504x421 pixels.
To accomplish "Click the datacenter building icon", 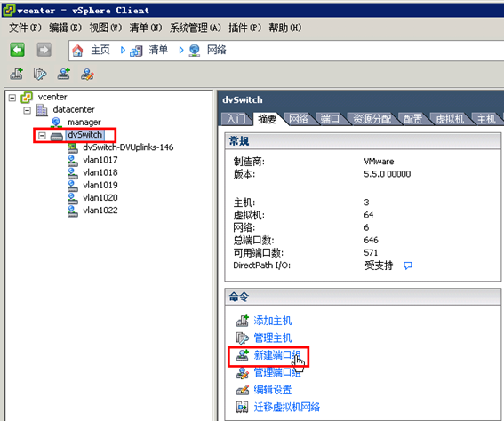I will (x=42, y=110).
